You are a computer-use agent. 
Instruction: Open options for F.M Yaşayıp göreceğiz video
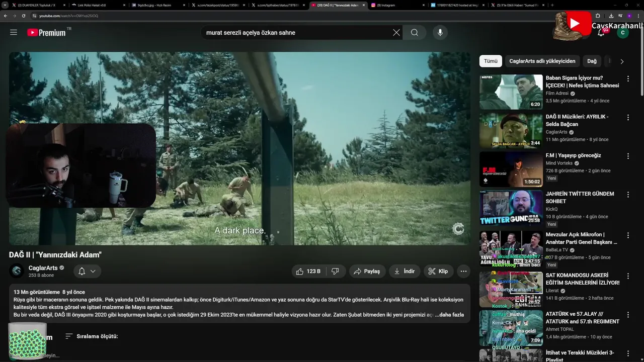628,156
